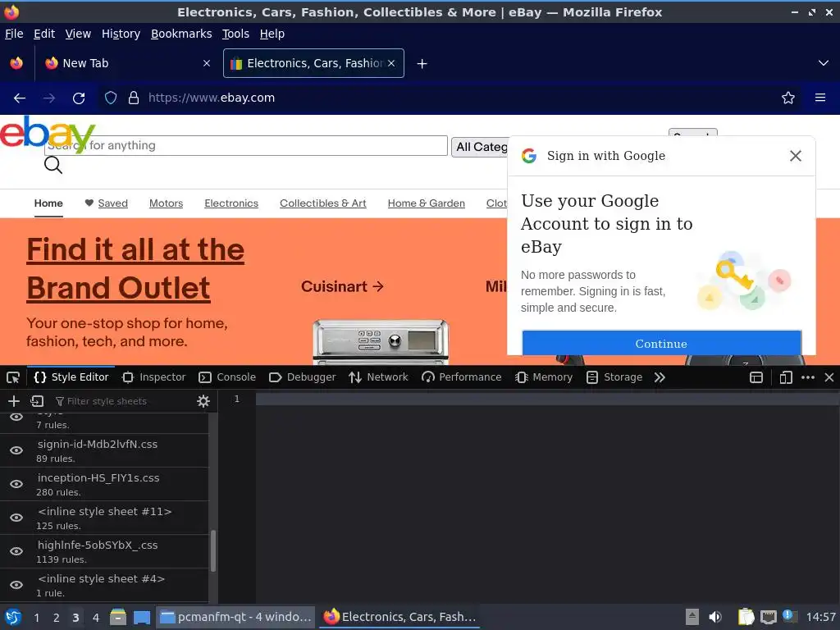Open devtools customize ellipsis menu

[808, 377]
